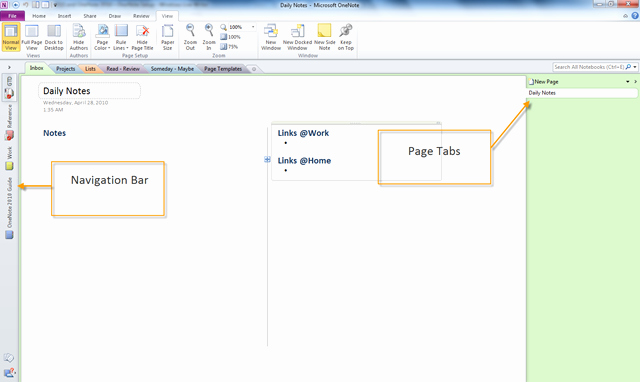The image size is (640, 382).
Task: Switch to the Lists section tab
Action: 90,69
